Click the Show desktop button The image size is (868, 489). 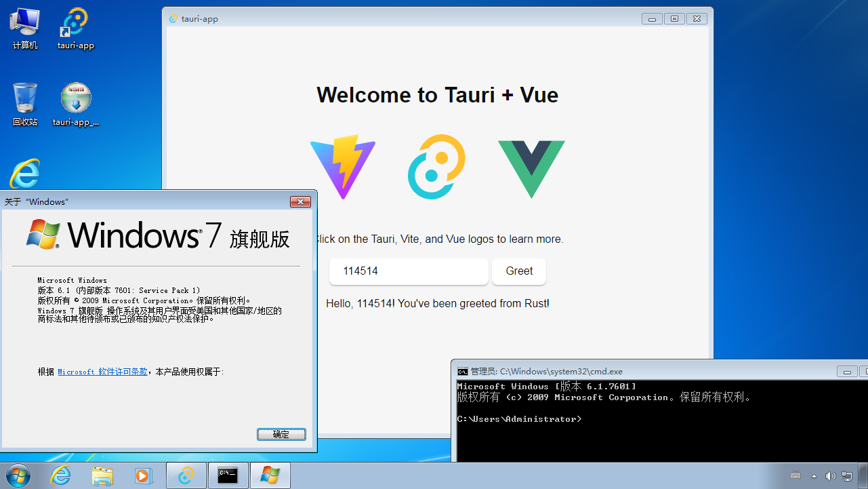(x=864, y=475)
